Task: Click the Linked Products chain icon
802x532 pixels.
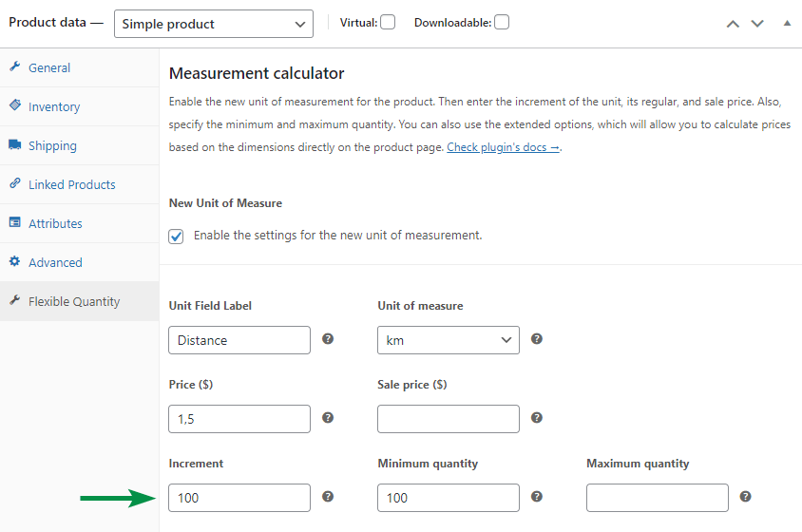Action: (x=15, y=183)
